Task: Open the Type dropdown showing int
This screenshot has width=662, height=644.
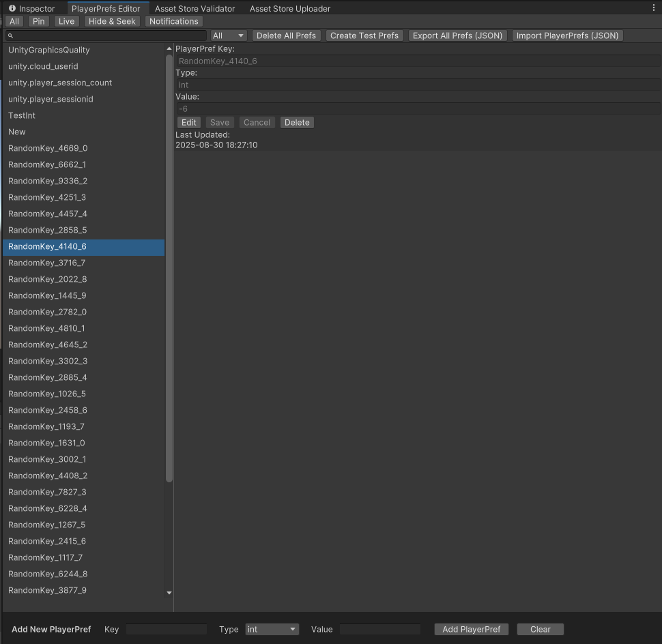Action: click(272, 629)
